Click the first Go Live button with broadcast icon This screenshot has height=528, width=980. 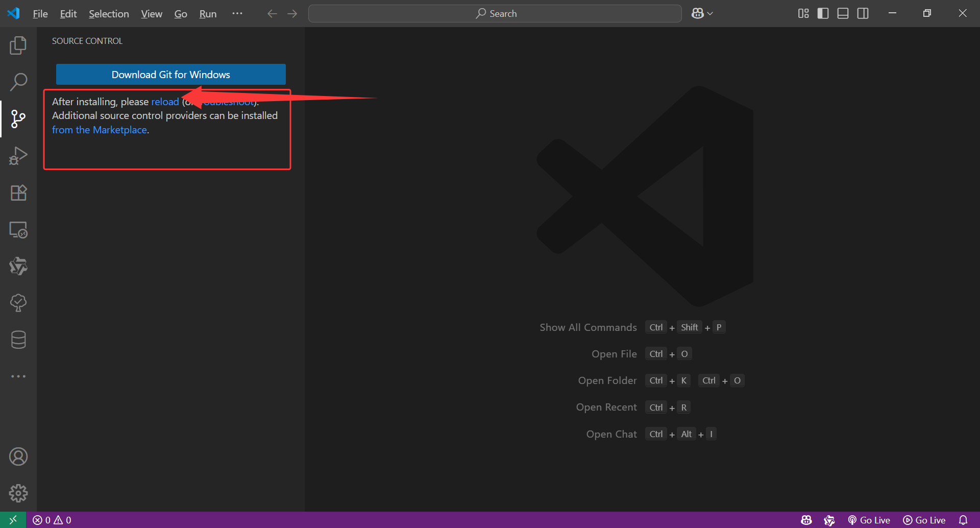[869, 520]
